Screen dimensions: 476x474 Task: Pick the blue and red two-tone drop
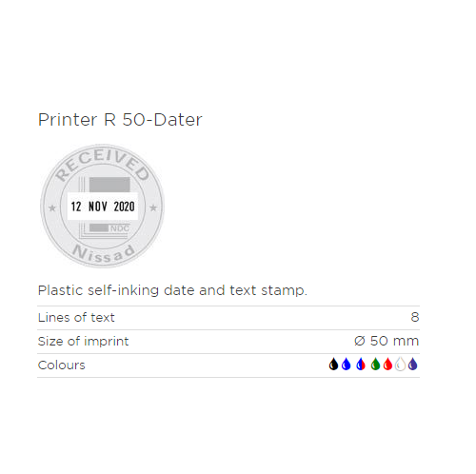[361, 365]
